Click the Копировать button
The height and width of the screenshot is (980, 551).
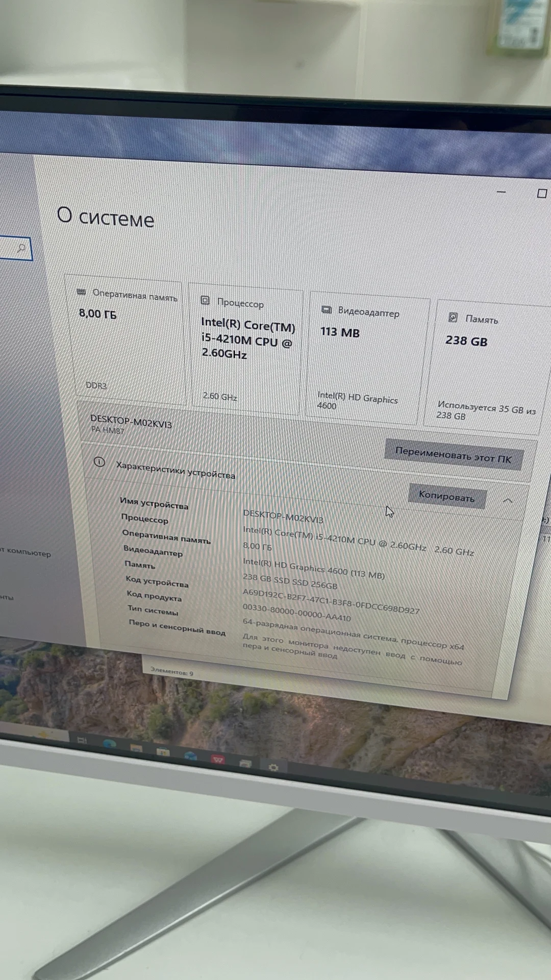(447, 496)
